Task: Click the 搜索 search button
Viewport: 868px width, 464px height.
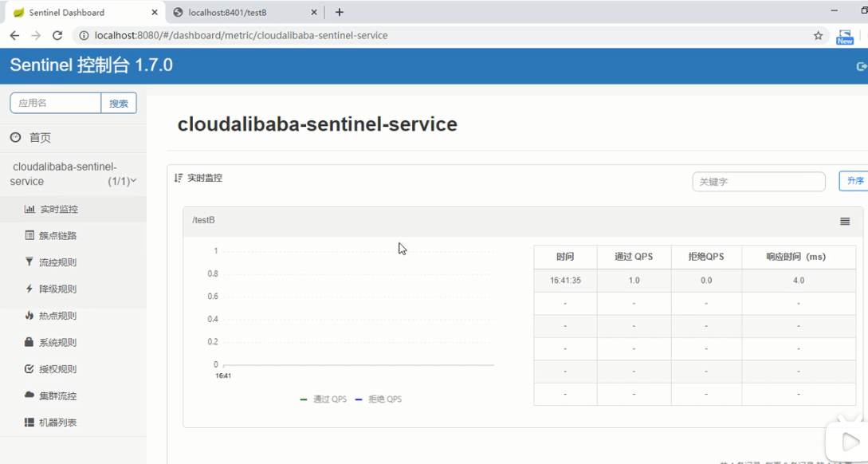Action: point(119,103)
